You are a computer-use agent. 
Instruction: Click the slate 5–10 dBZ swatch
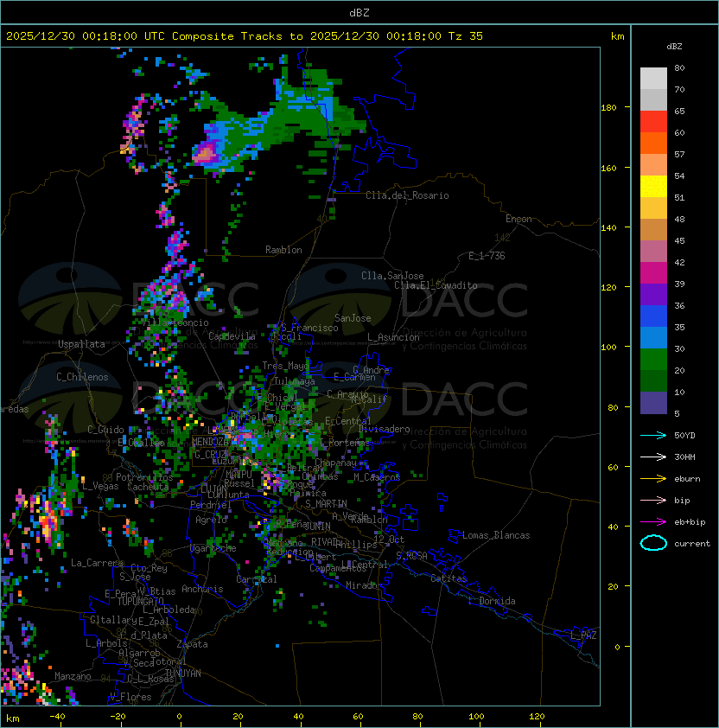point(653,403)
